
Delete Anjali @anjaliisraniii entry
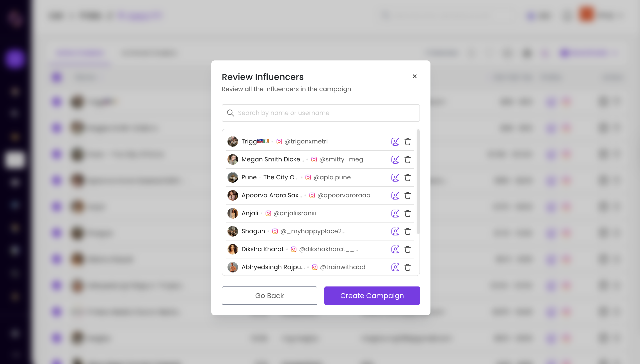coord(408,214)
